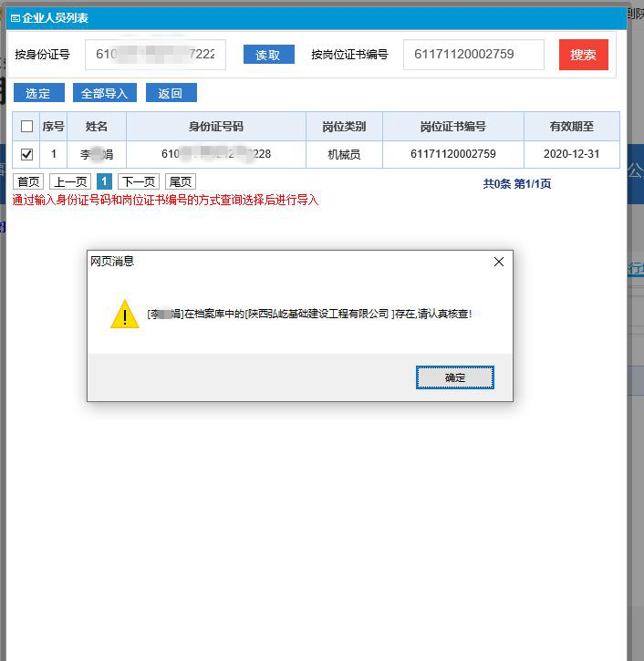Image resolution: width=644 pixels, height=661 pixels.
Task: Click the 选定 button
Action: [38, 93]
